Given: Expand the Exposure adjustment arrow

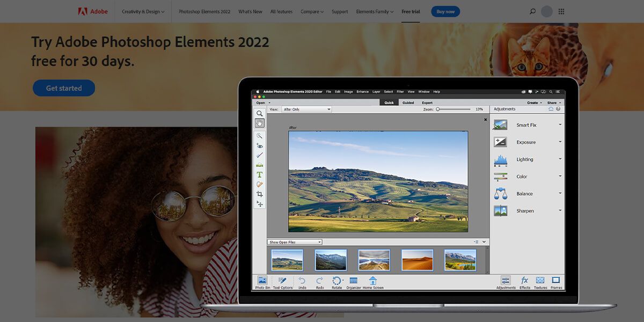Looking at the screenshot, I should tap(560, 142).
